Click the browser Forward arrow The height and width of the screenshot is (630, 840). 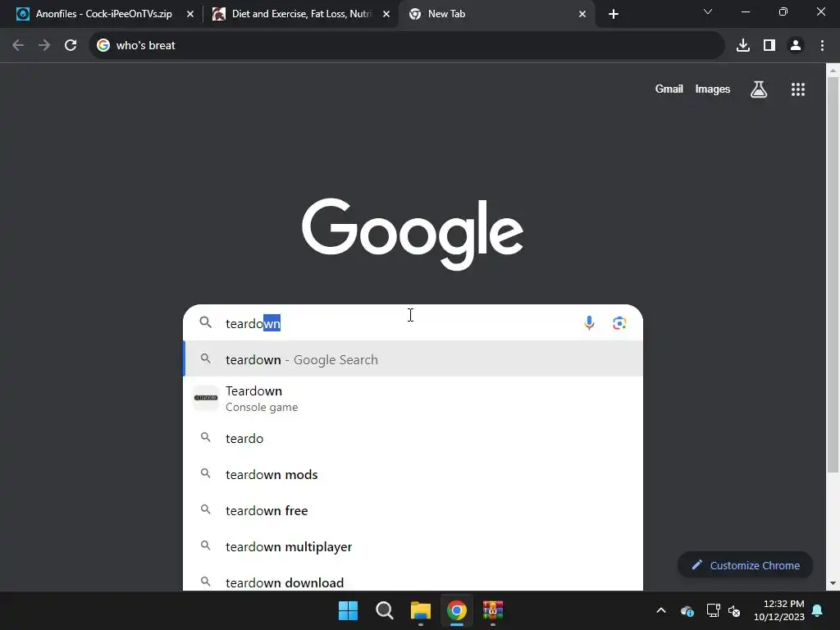pyautogui.click(x=44, y=46)
